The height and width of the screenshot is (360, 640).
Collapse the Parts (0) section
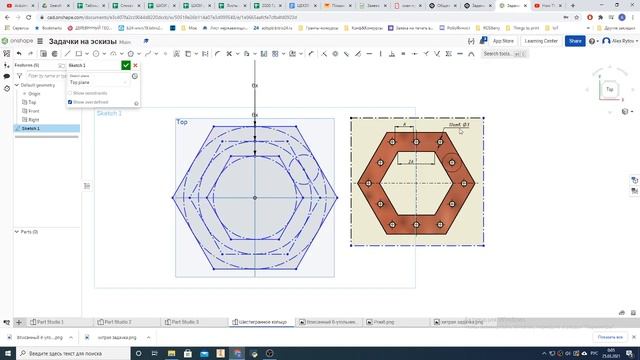pyautogui.click(x=17, y=232)
